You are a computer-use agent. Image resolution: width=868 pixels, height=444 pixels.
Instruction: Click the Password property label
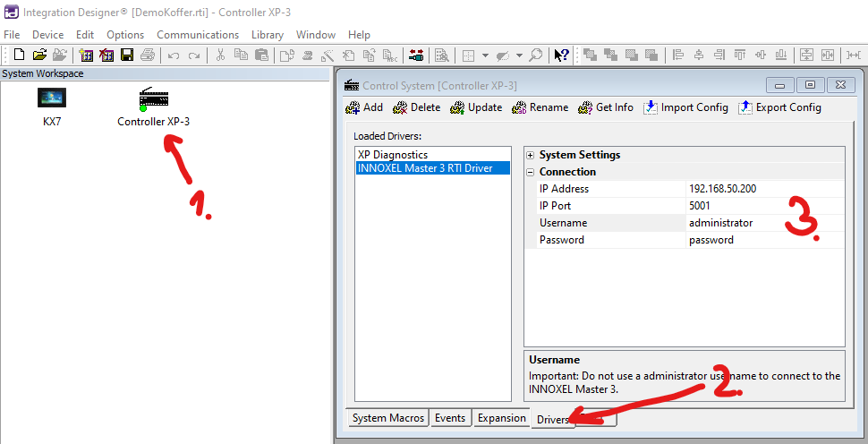pos(562,240)
